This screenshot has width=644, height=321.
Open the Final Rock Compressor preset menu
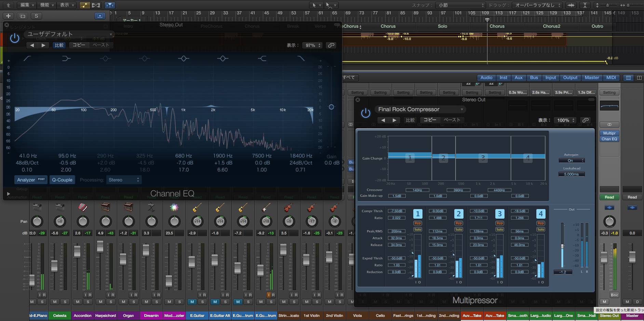(x=420, y=110)
